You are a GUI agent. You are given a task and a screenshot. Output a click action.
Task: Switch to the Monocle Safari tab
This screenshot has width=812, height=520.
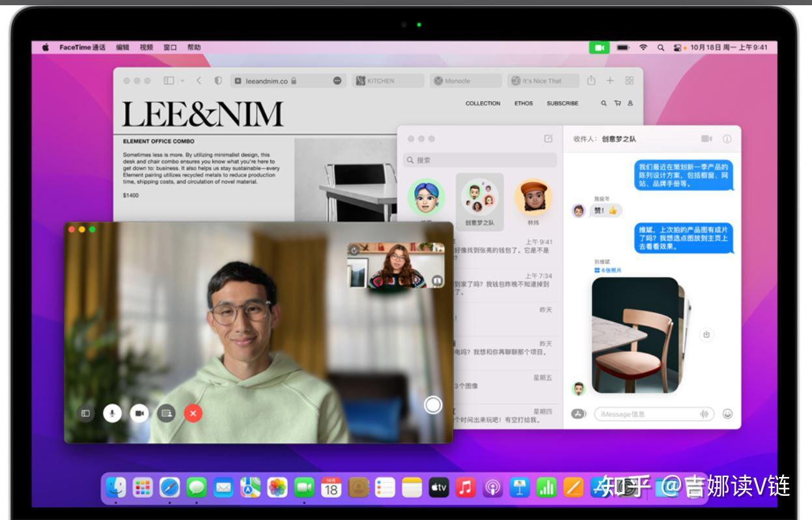point(466,81)
